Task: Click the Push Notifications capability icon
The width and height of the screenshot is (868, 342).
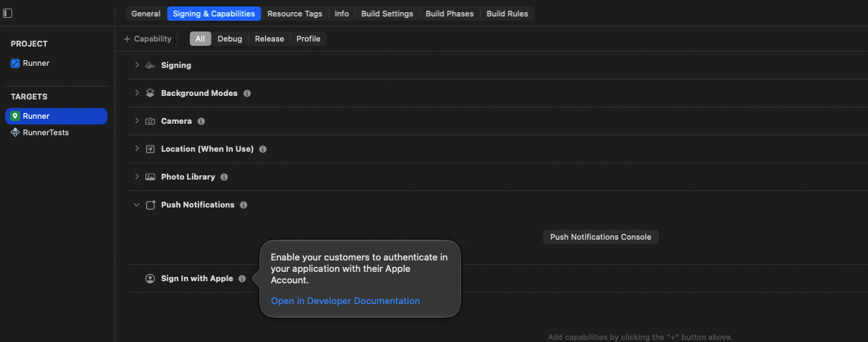Action: pyautogui.click(x=150, y=205)
